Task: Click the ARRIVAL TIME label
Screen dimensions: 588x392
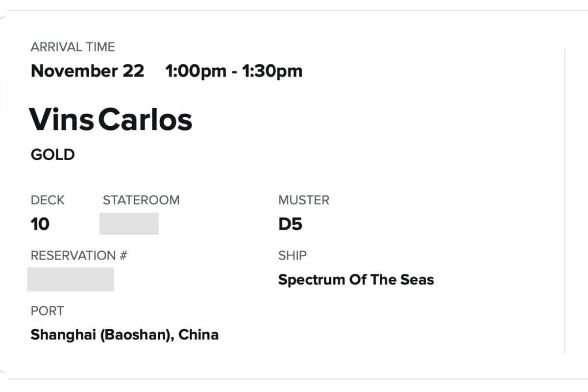Action: (73, 47)
